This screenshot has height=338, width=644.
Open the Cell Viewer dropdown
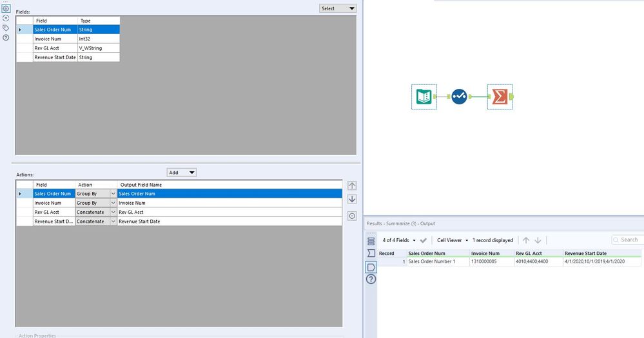click(x=453, y=240)
